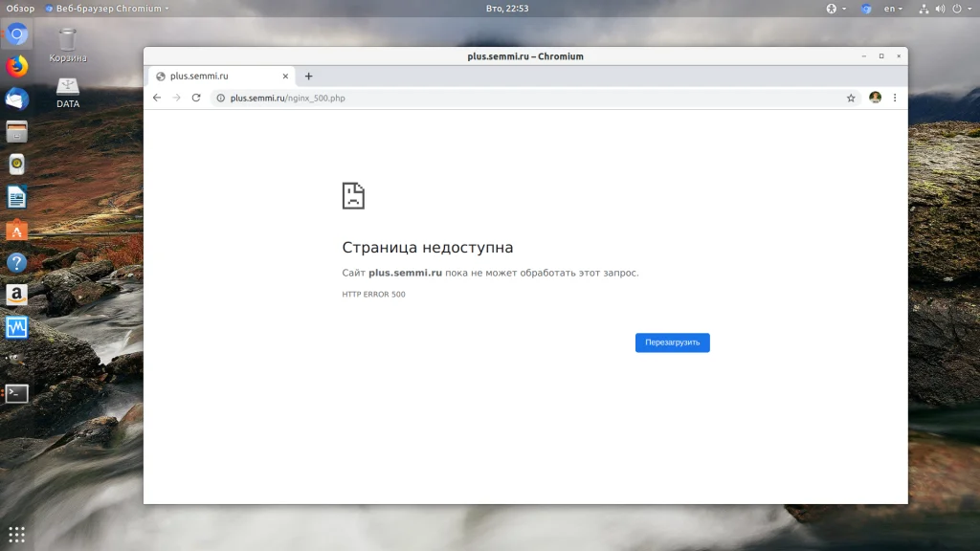Open Terminal from the dock
The height and width of the screenshot is (551, 980).
click(17, 393)
